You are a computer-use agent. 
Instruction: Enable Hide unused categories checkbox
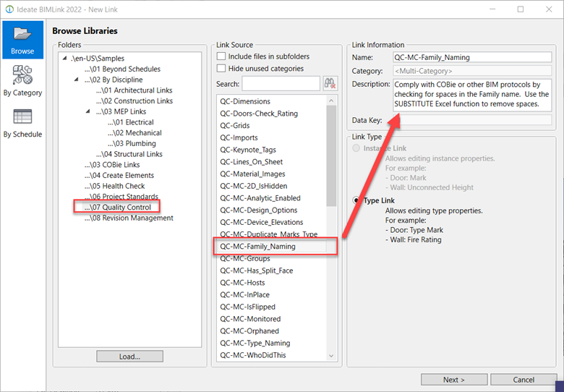(221, 68)
